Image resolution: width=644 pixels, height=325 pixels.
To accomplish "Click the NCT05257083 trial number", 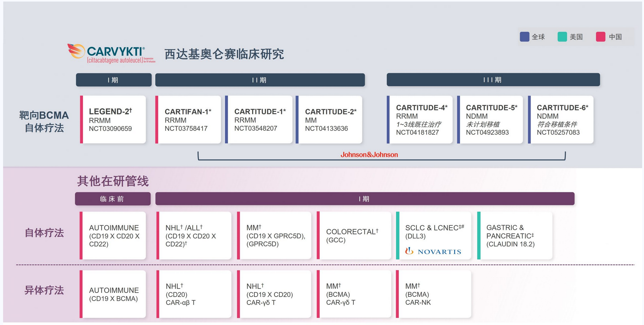I will click(558, 132).
